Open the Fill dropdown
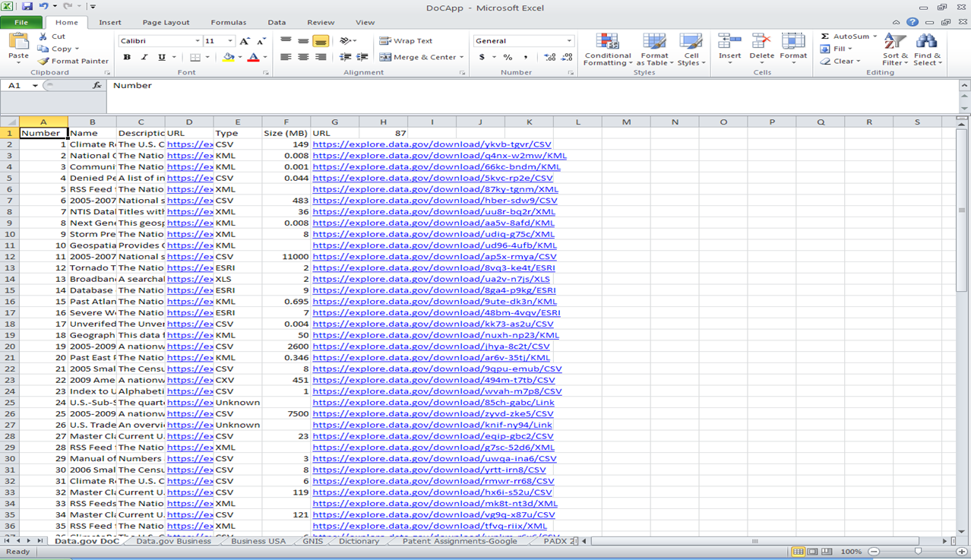The image size is (971, 560). (x=835, y=49)
